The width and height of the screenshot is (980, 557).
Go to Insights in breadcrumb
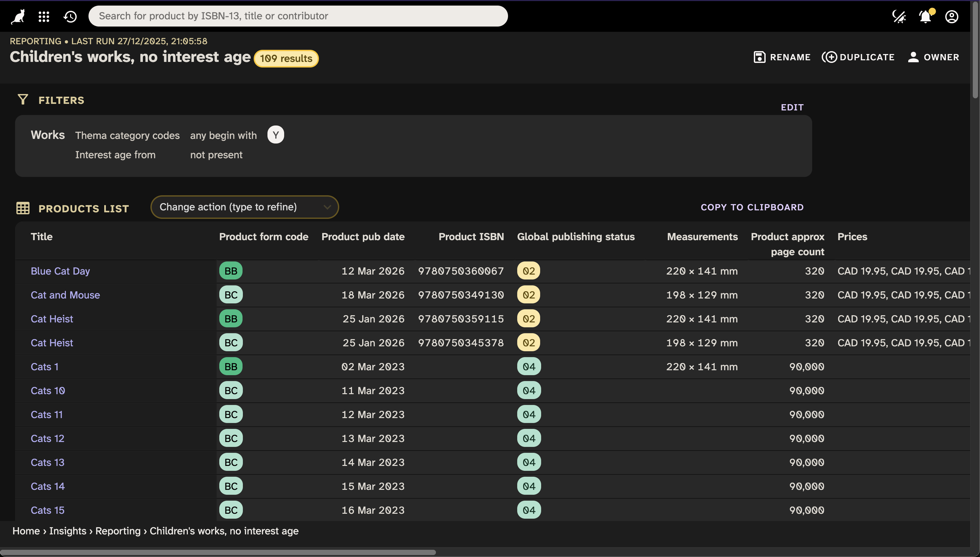pyautogui.click(x=67, y=531)
